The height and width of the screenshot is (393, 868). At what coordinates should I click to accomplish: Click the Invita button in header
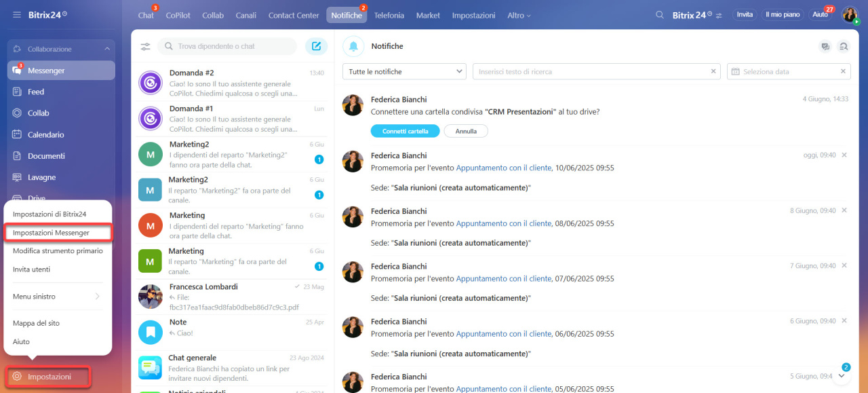tap(745, 14)
